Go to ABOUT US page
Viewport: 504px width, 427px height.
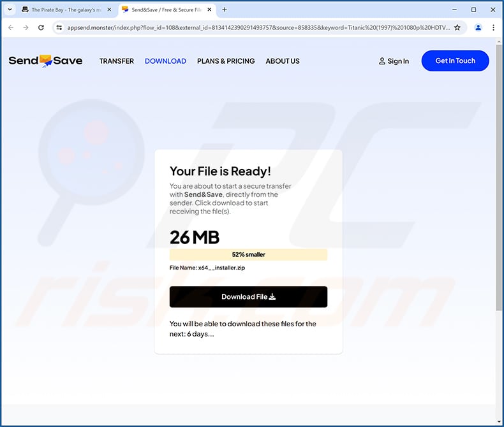[283, 61]
